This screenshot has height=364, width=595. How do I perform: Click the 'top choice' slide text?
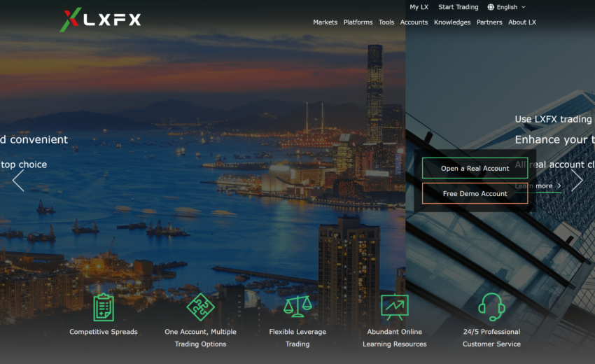tap(24, 164)
